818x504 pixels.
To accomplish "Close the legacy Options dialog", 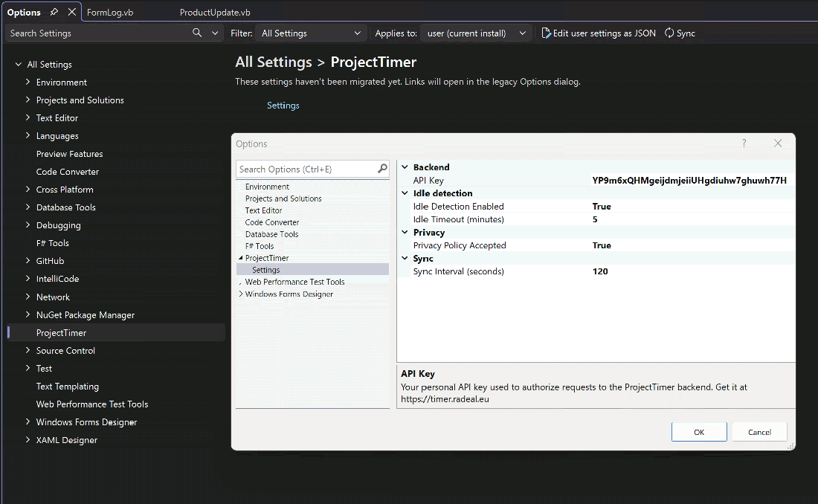I will coord(778,143).
